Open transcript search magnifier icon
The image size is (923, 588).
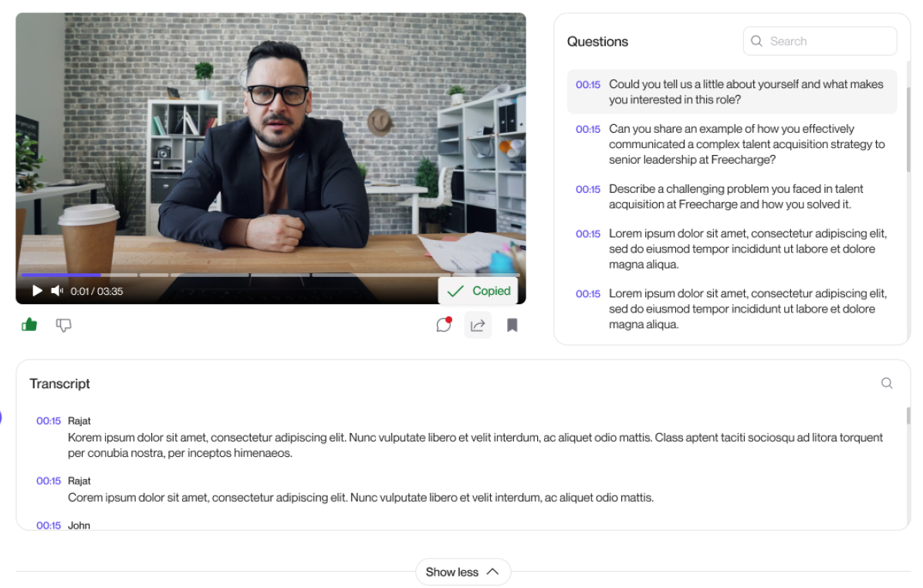(x=887, y=384)
